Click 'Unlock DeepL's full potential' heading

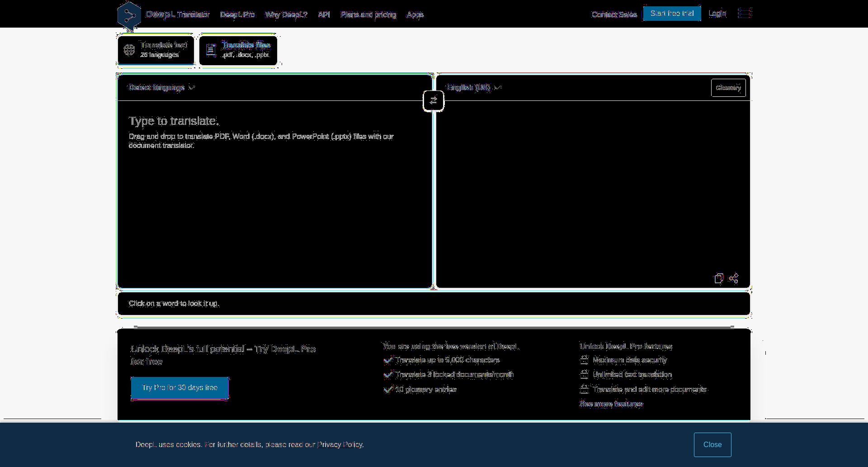(x=223, y=355)
